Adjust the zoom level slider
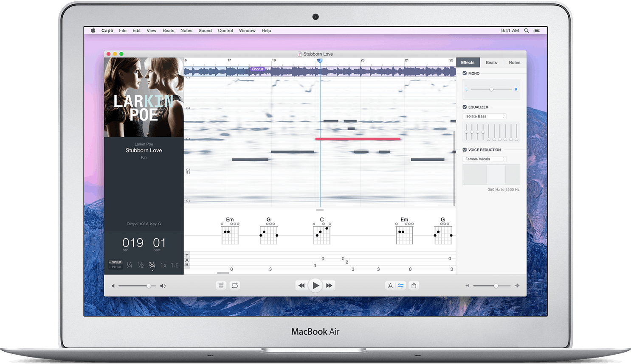Viewport: 631px width, 364px height. tap(492, 286)
